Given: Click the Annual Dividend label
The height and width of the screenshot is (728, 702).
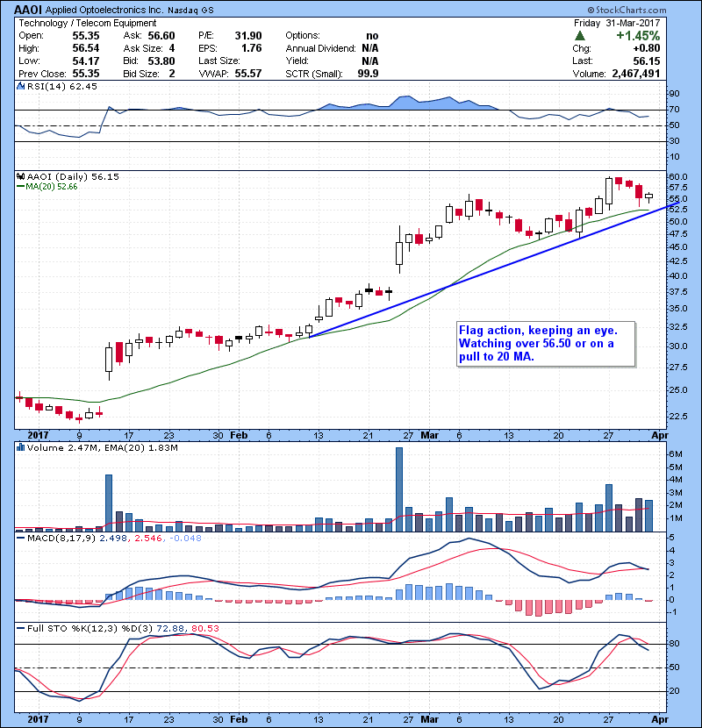Looking at the screenshot, I should coord(320,48).
